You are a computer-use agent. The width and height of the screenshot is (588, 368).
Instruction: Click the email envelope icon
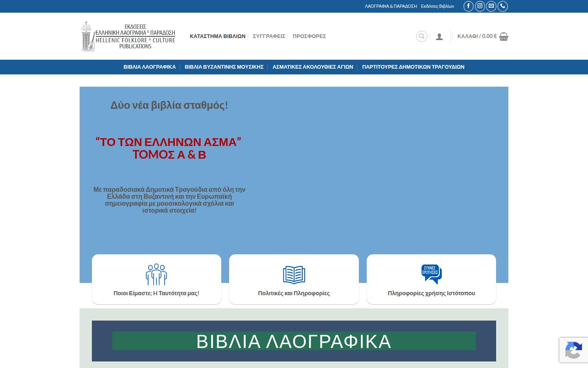pyautogui.click(x=491, y=6)
